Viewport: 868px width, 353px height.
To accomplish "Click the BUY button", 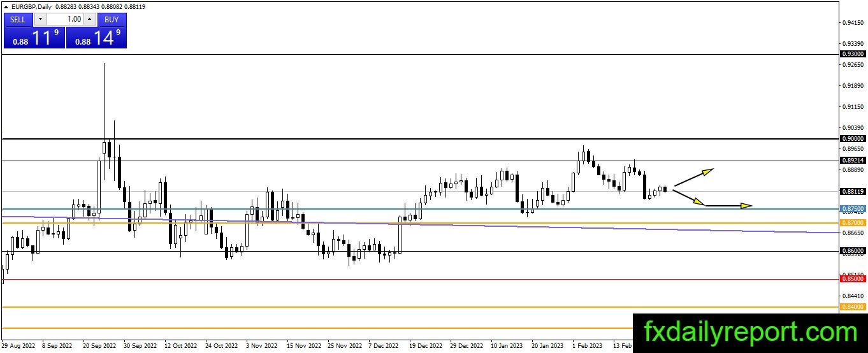I will (112, 19).
